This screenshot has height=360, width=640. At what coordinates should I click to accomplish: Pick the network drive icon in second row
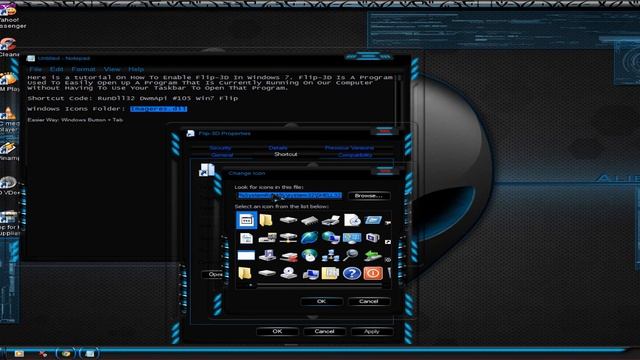[x=288, y=238]
